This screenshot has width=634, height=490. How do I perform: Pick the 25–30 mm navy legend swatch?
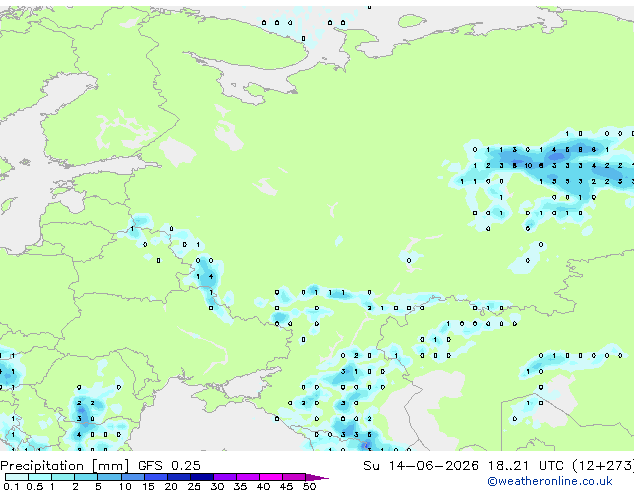pyautogui.click(x=201, y=477)
